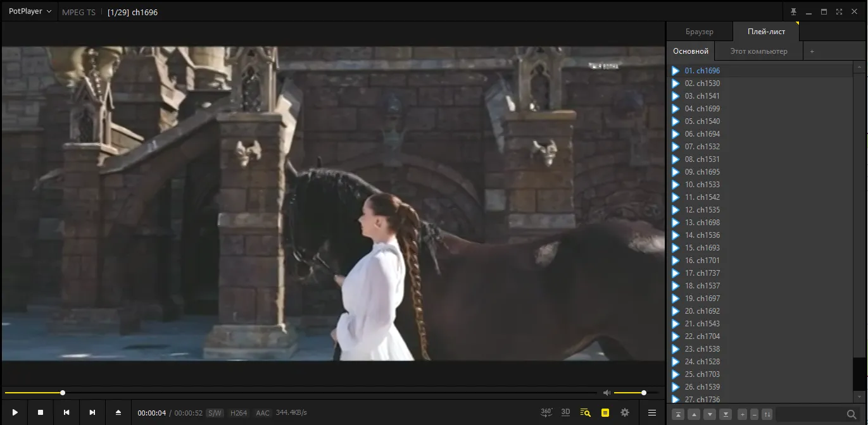Open the preferences gear icon
The width and height of the screenshot is (868, 425).
coord(625,412)
